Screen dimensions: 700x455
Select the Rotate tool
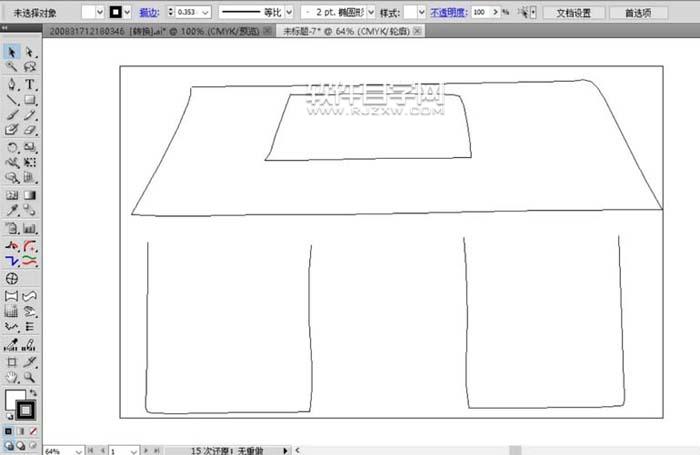pos(12,147)
